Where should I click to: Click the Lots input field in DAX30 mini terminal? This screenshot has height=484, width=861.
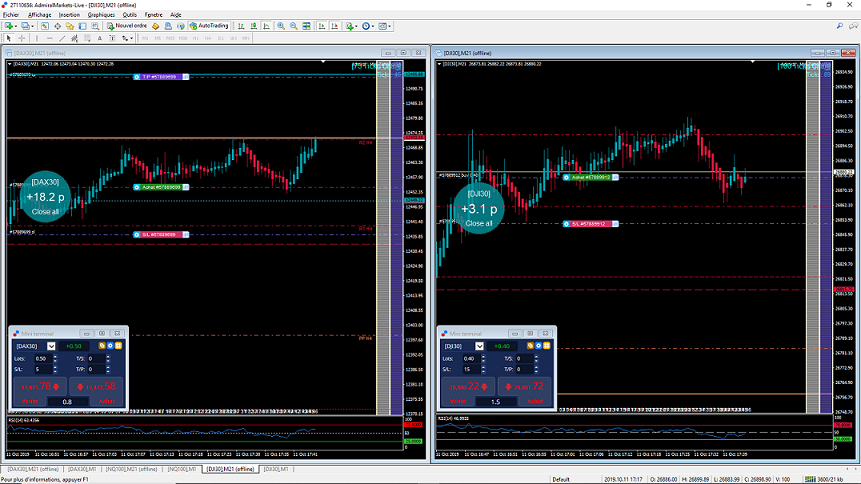(x=42, y=359)
